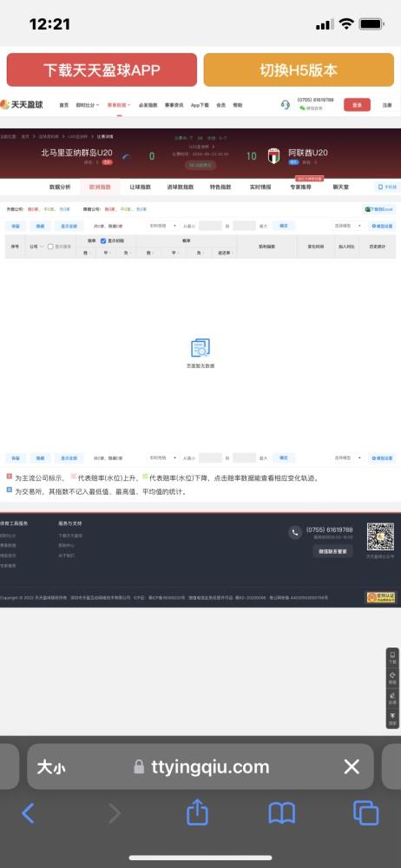Tap the headset customer service icon
This screenshot has width=401, height=868.
(x=286, y=105)
